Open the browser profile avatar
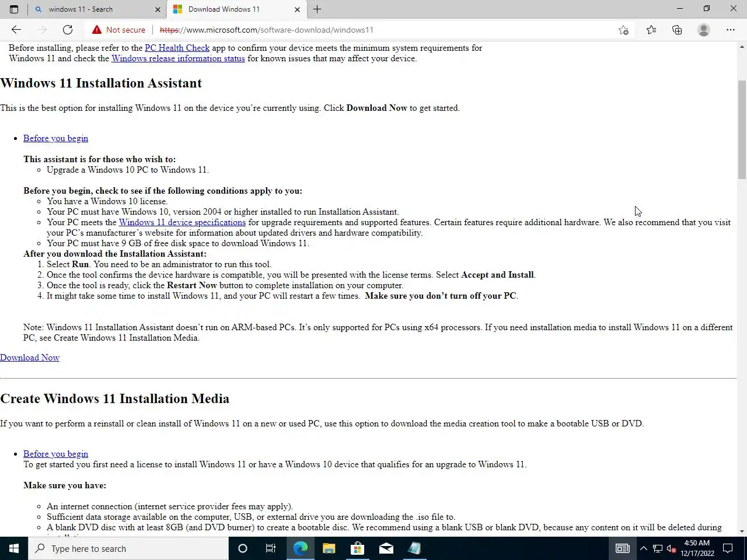747x560 pixels. coord(704,30)
